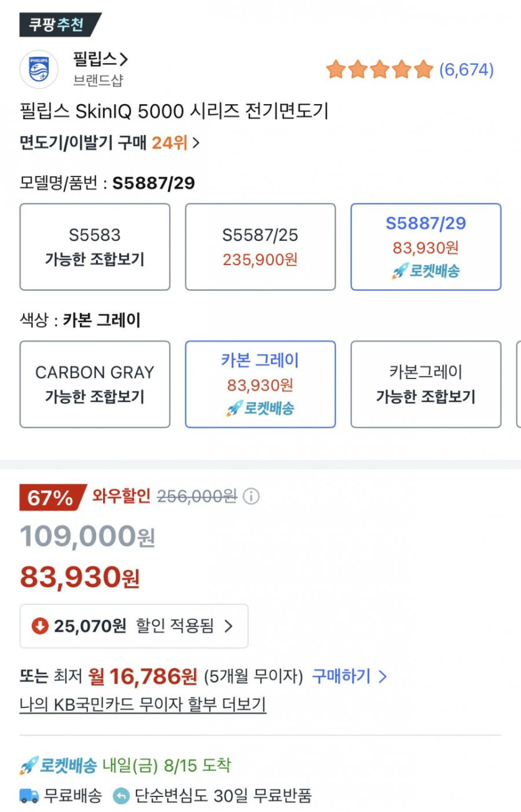Screen dimensions: 521x812
Task: Click the 구매하기 link
Action: (349, 676)
